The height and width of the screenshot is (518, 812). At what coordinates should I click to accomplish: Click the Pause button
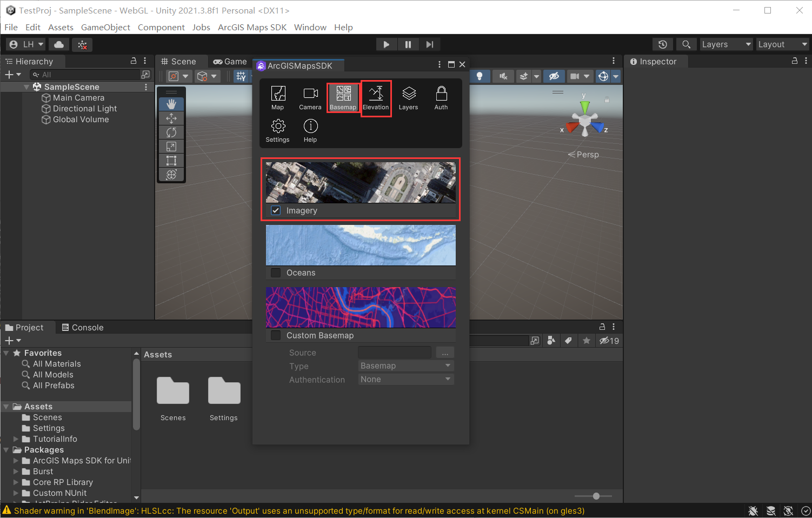pos(408,44)
